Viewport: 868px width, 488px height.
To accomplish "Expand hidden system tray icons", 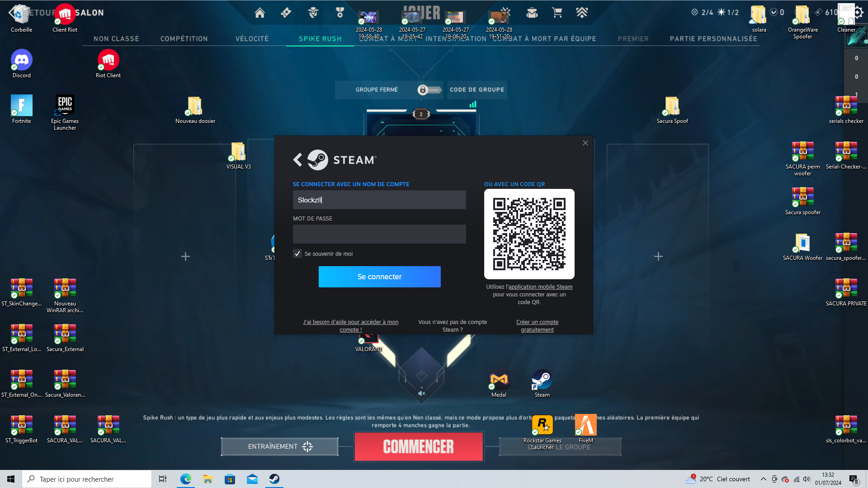I will (x=764, y=479).
